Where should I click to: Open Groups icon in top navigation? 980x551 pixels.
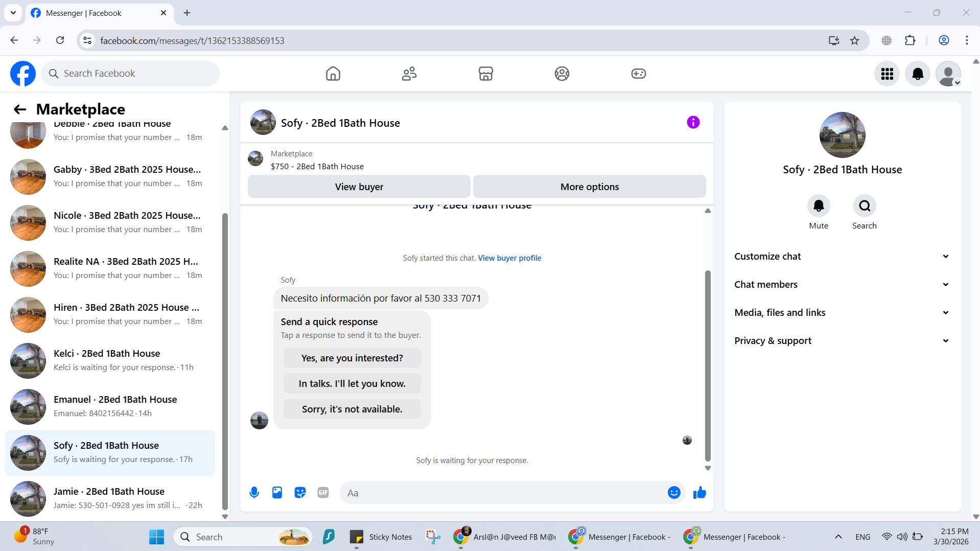562,74
